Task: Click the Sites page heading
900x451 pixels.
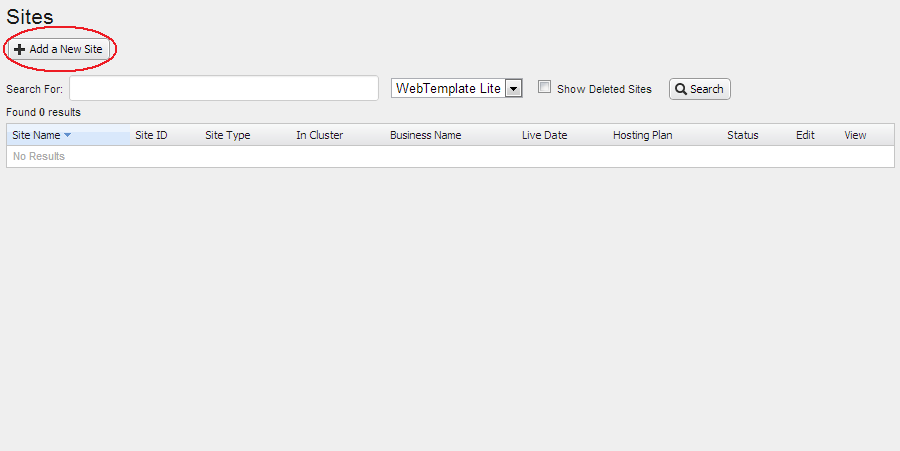Action: tap(30, 16)
